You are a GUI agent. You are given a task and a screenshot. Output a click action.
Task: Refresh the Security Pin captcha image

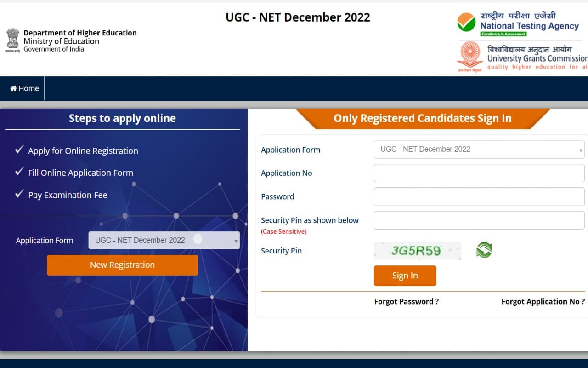484,250
